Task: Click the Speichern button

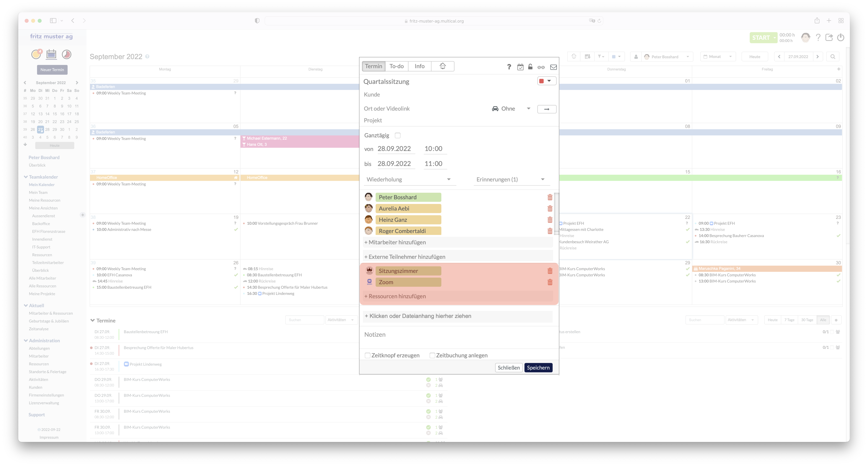Action: tap(538, 368)
